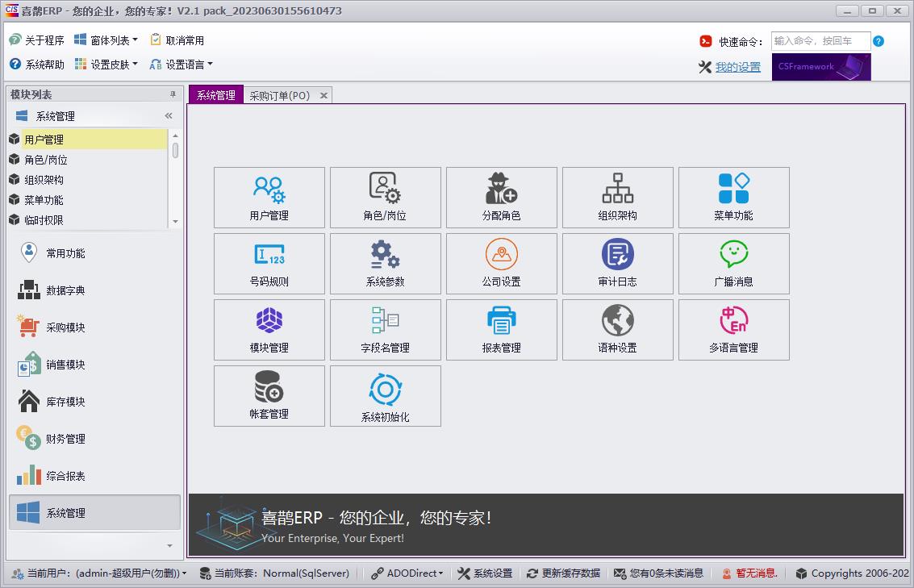Open 用户管理 from the main icon grid
This screenshot has width=914, height=588.
(x=269, y=198)
